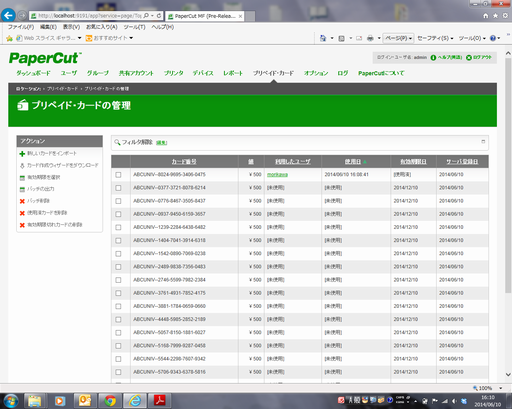Click the batch output calendar icon

(x=22, y=189)
